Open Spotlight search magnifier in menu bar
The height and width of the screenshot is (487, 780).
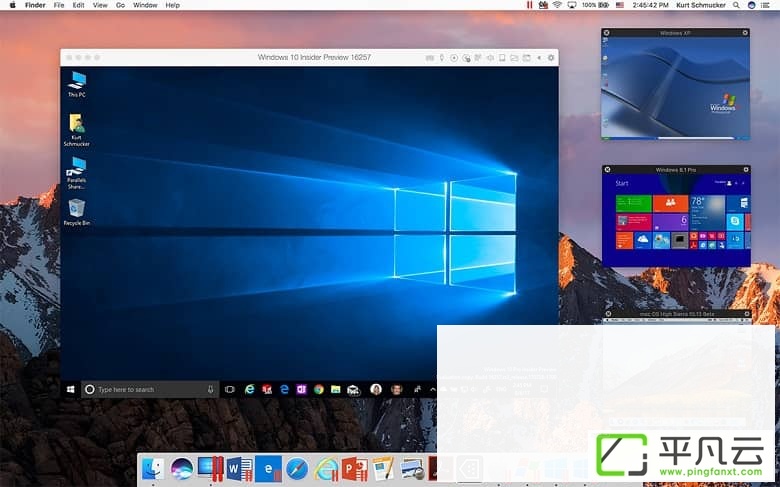pyautogui.click(x=736, y=5)
